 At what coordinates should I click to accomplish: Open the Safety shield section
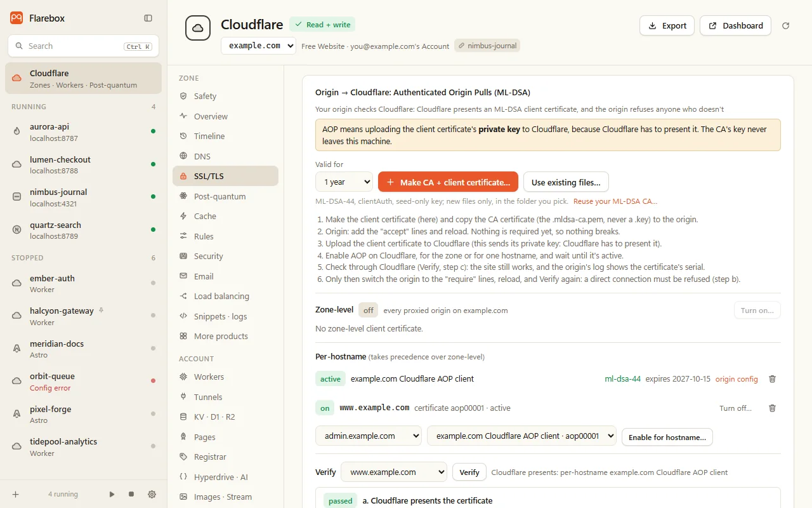point(225,97)
